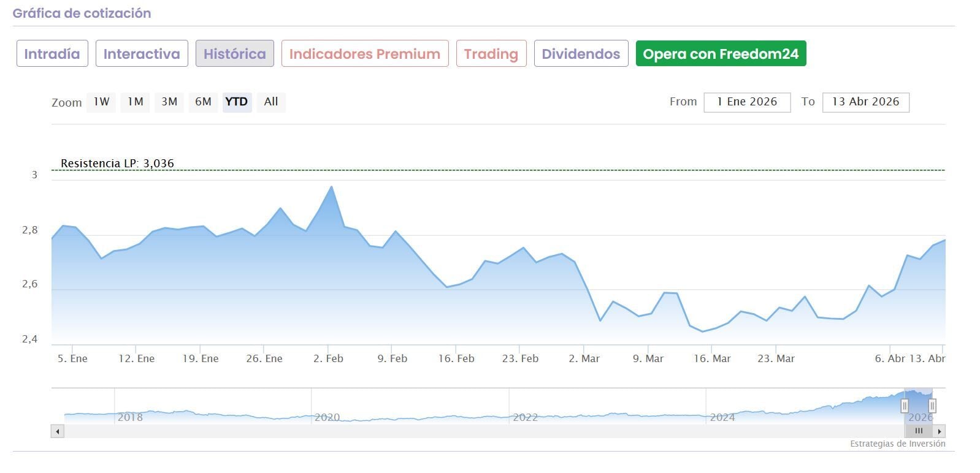Select the Histórica tab
Viewport: 980px width, 473px height.
[235, 54]
